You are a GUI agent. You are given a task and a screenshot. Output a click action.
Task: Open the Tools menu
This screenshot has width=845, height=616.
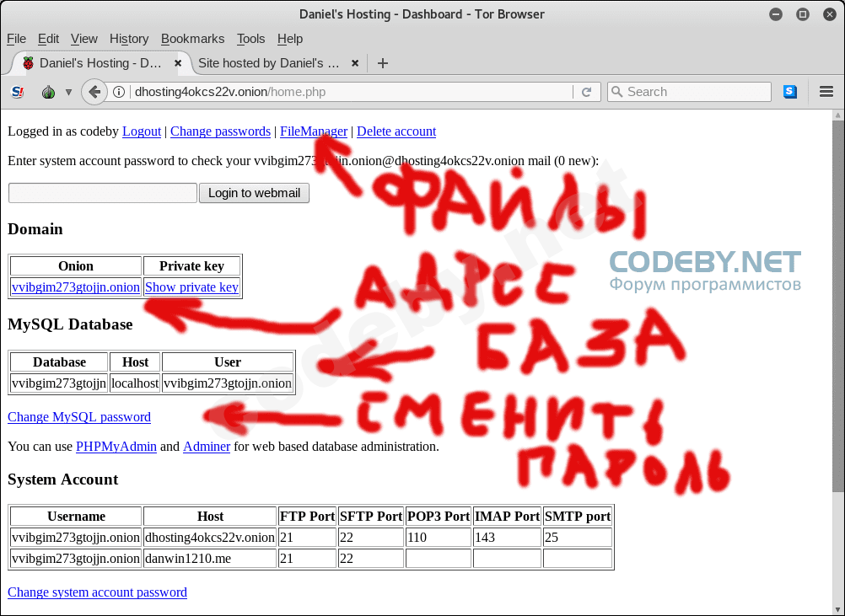[250, 39]
